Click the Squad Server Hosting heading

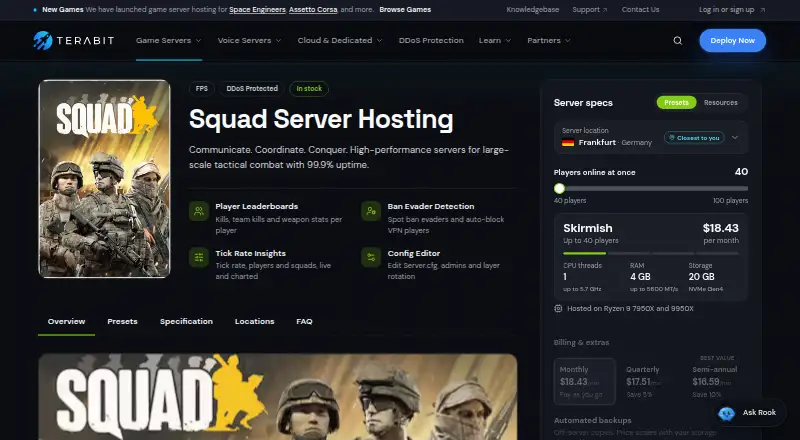pos(321,119)
